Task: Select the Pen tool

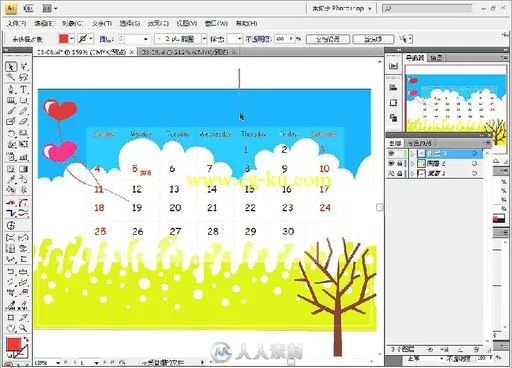Action: (x=11, y=89)
